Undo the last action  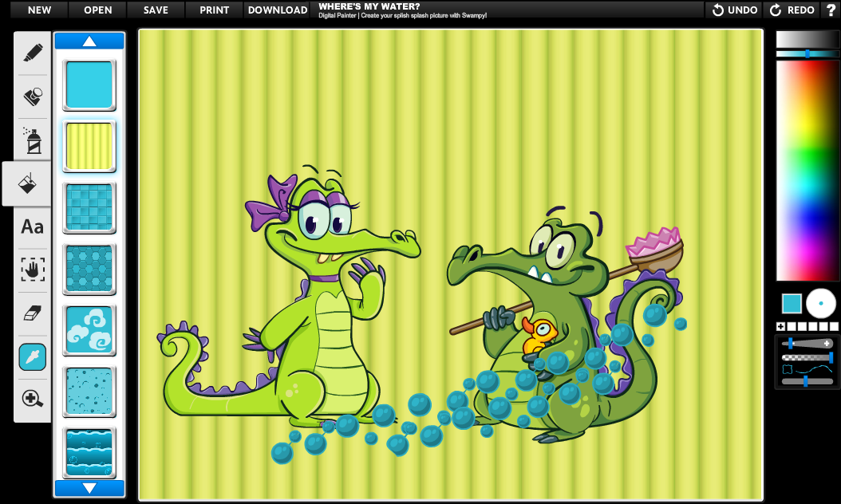734,10
